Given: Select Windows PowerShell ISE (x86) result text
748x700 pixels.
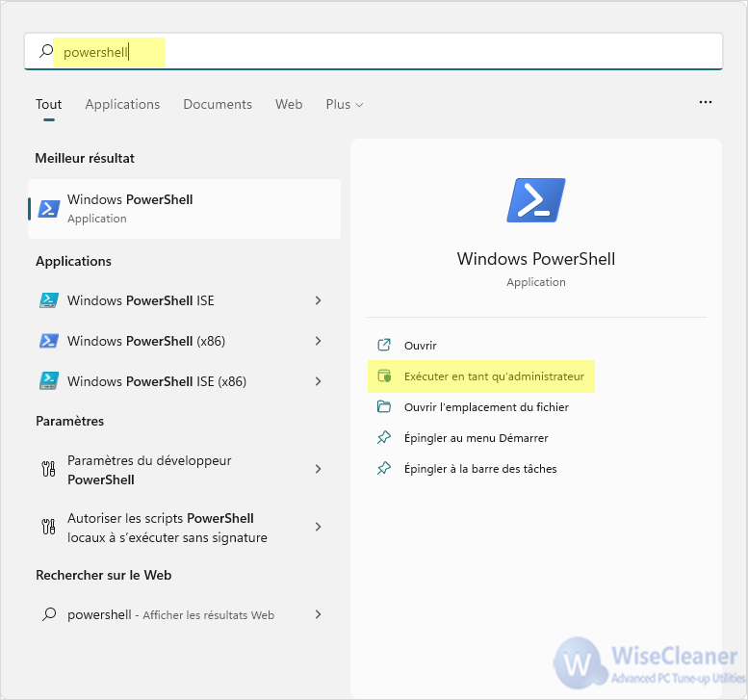Looking at the screenshot, I should tap(157, 381).
